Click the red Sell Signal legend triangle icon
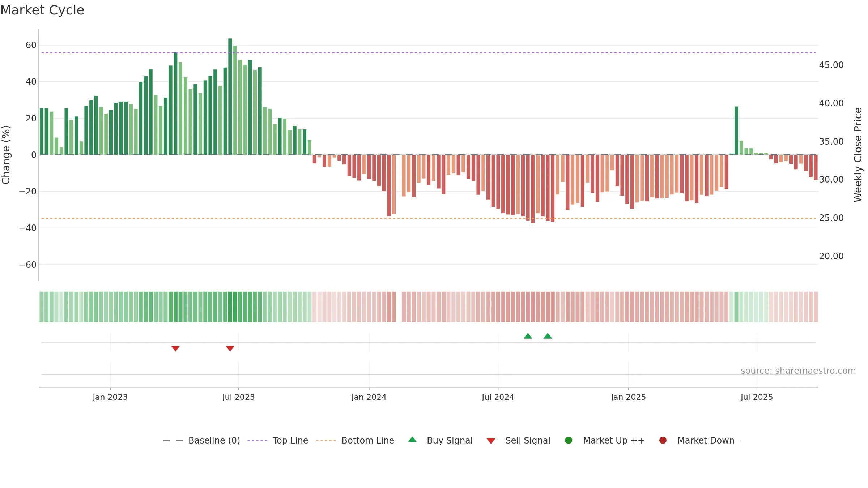This screenshot has height=488, width=868. pos(491,441)
